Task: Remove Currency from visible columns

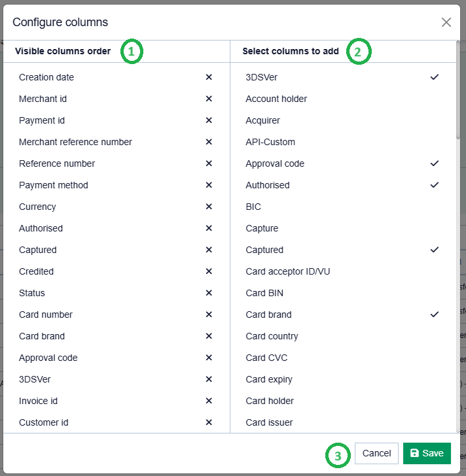Action: click(209, 207)
